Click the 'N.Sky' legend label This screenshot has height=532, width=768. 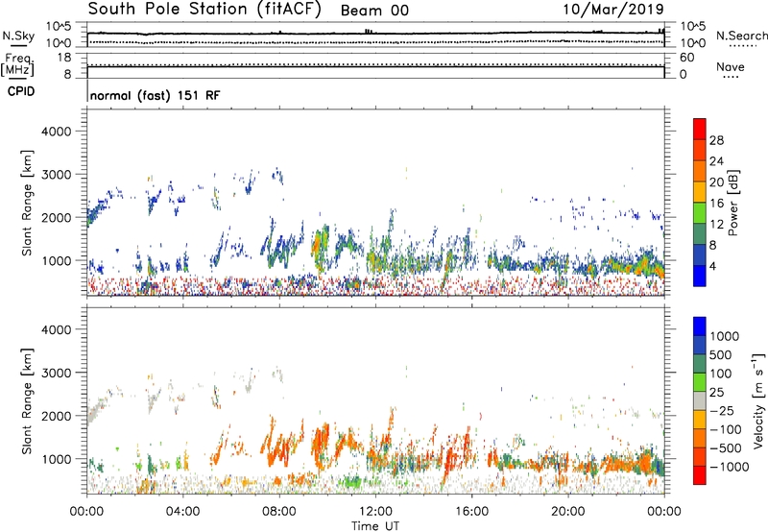pos(18,36)
